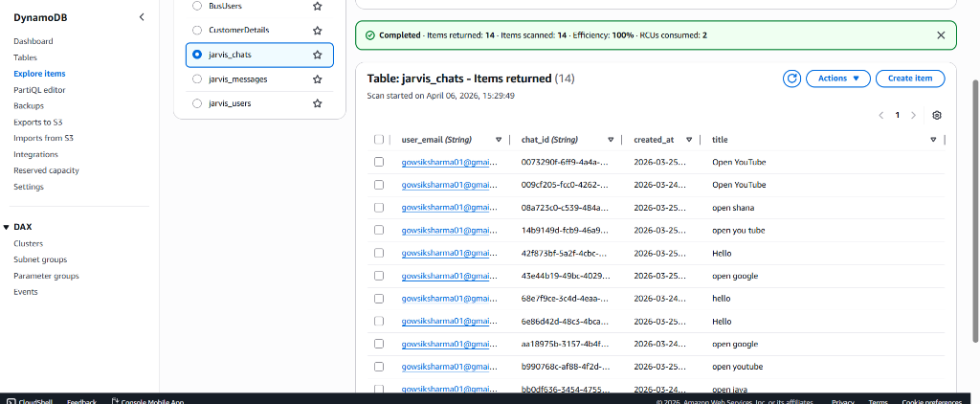Sort by created_at column arrow

pyautogui.click(x=689, y=140)
